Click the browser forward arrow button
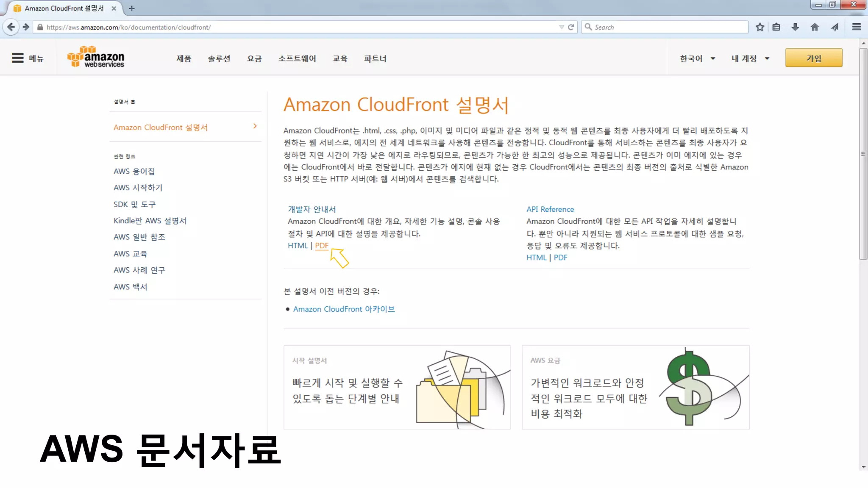 [x=26, y=27]
